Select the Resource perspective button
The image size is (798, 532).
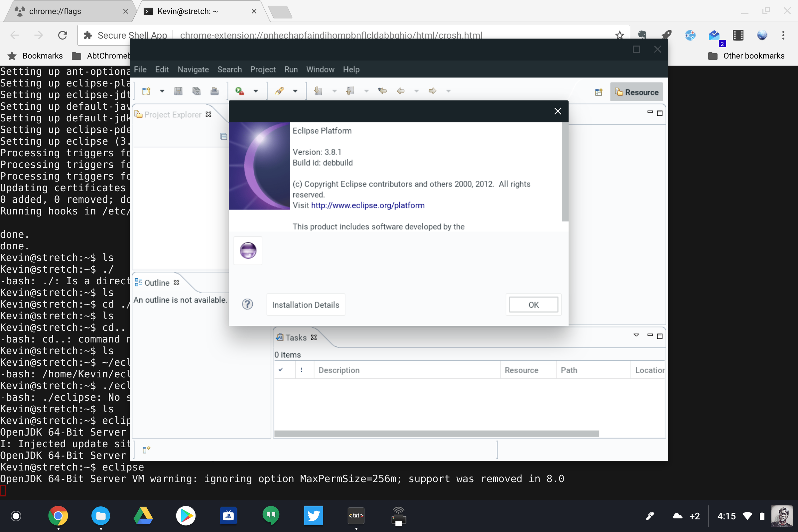point(636,92)
